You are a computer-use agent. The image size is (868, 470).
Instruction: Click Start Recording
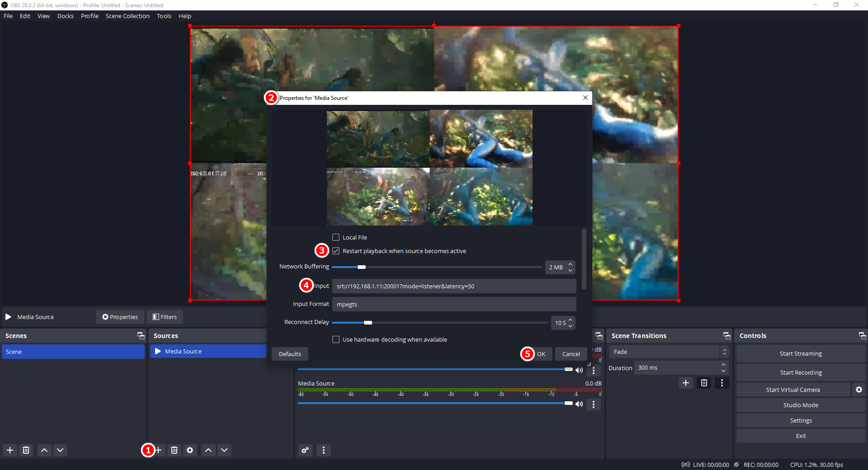coord(801,372)
